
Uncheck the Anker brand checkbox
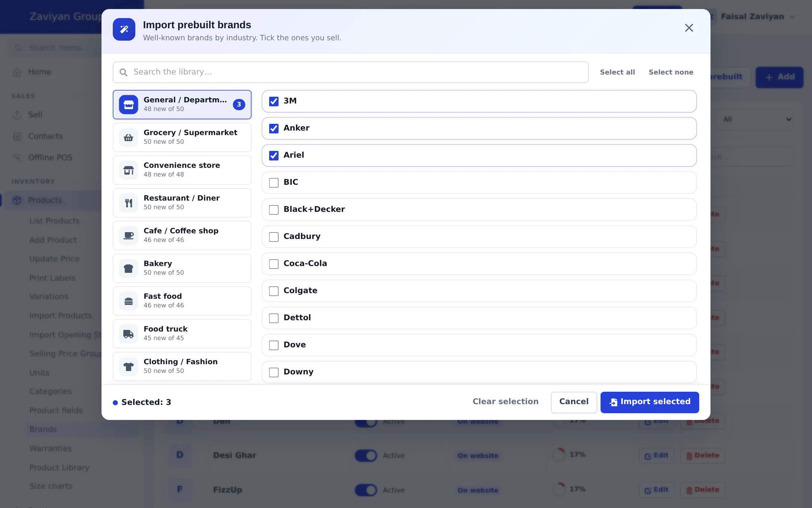point(274,128)
